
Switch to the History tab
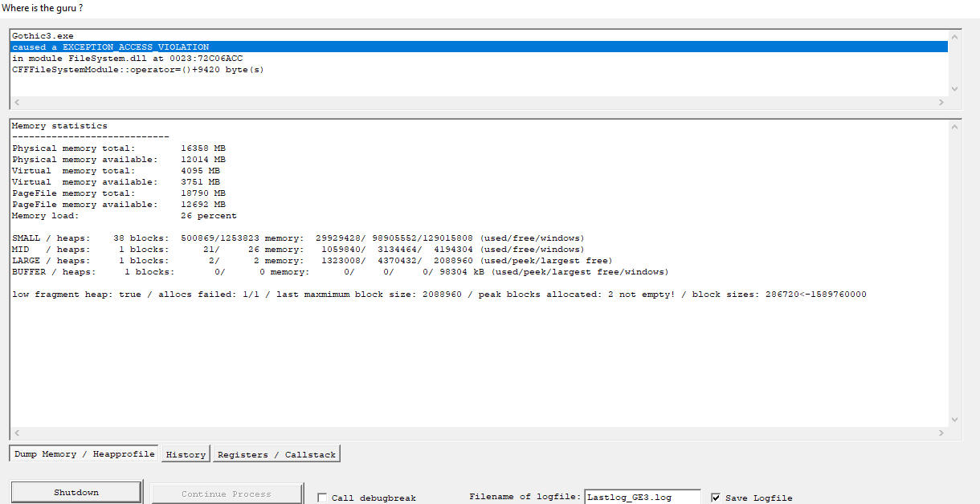tap(186, 454)
